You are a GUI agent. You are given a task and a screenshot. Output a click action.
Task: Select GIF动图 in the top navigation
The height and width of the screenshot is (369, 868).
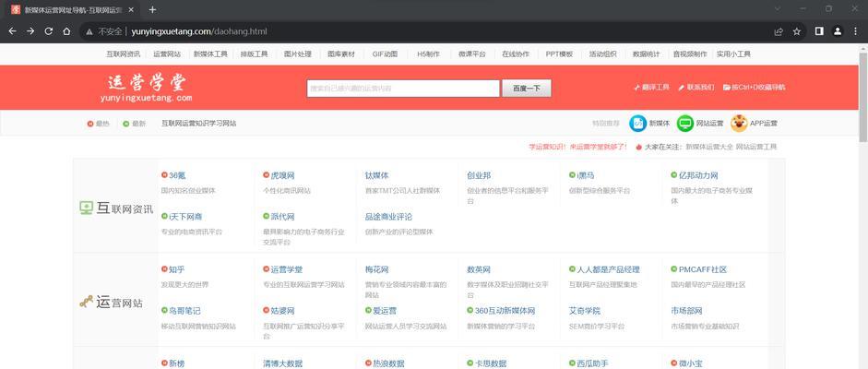(385, 54)
